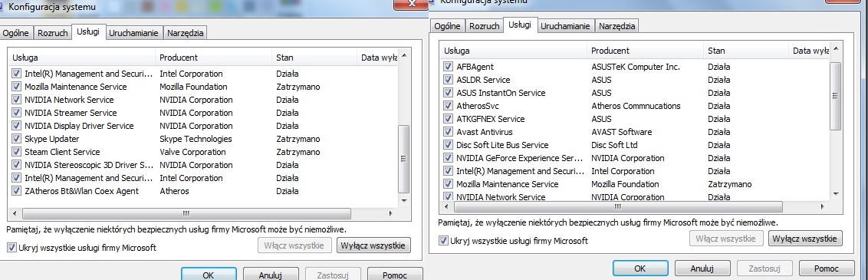The width and height of the screenshot is (868, 280).
Task: Click Pomoc in window listing Skype Updater
Action: 395,275
